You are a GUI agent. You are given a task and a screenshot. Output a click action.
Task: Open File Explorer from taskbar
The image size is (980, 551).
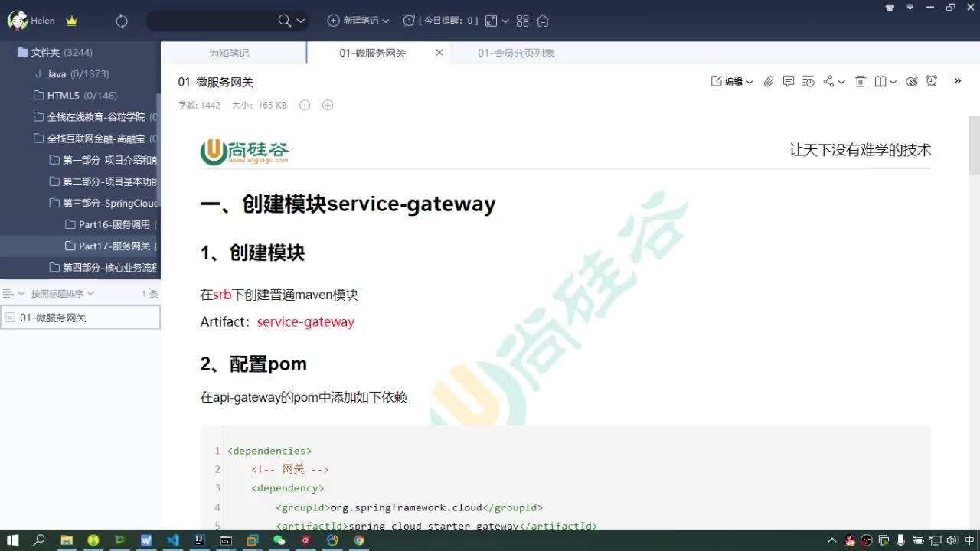(67, 540)
